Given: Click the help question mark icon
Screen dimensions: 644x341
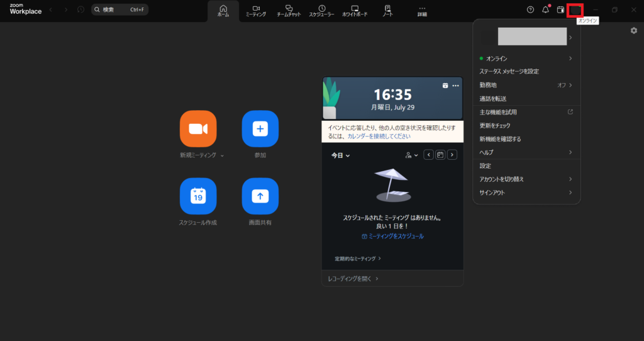Looking at the screenshot, I should [x=530, y=10].
